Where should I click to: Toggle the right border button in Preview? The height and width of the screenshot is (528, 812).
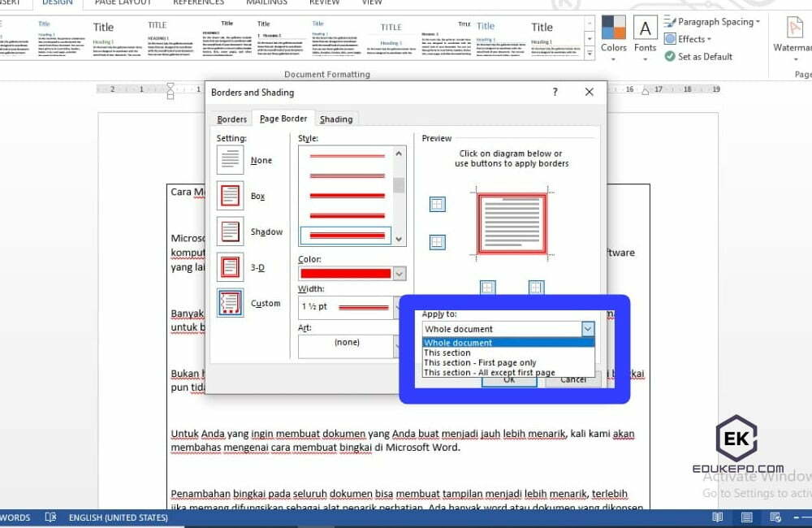click(x=536, y=288)
